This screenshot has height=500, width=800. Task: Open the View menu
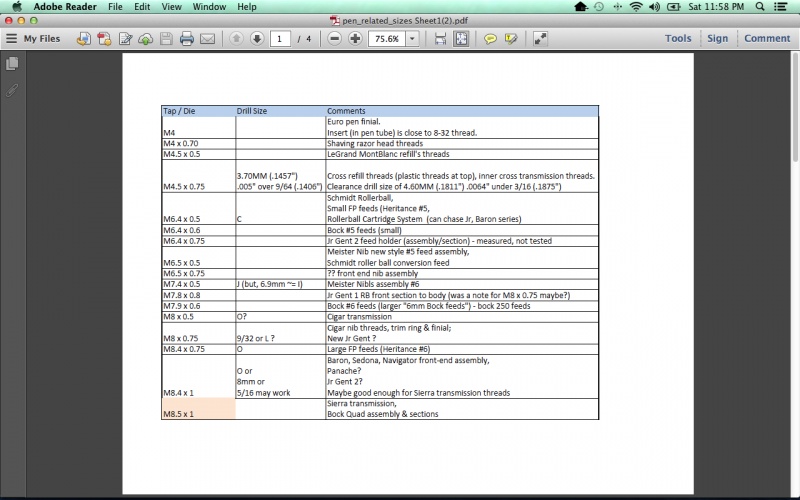[x=172, y=7]
